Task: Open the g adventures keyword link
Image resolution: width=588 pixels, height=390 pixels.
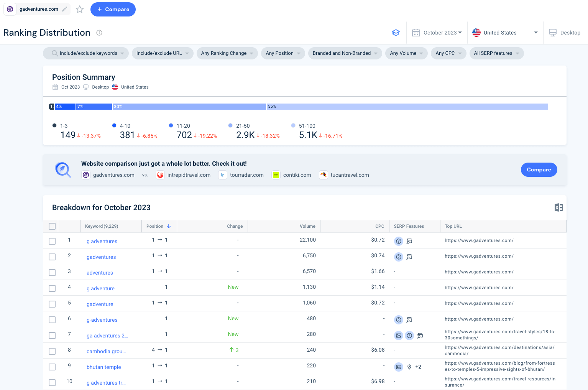Action: [x=102, y=241]
